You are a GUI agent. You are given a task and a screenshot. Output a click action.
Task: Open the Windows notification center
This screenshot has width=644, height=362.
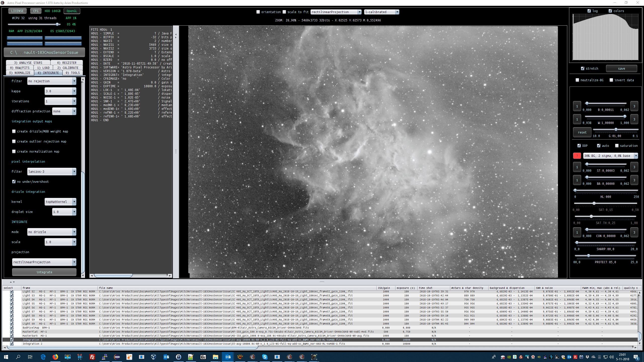coord(636,357)
